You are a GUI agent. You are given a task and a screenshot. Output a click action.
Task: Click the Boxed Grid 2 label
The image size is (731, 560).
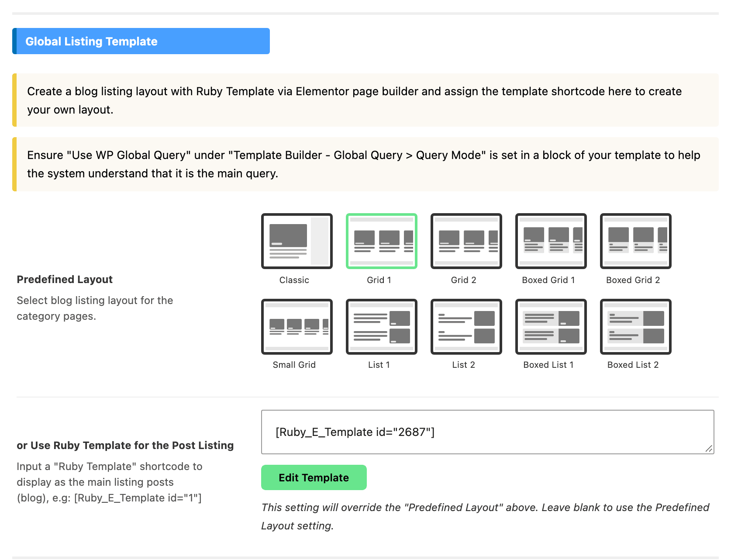point(633,280)
